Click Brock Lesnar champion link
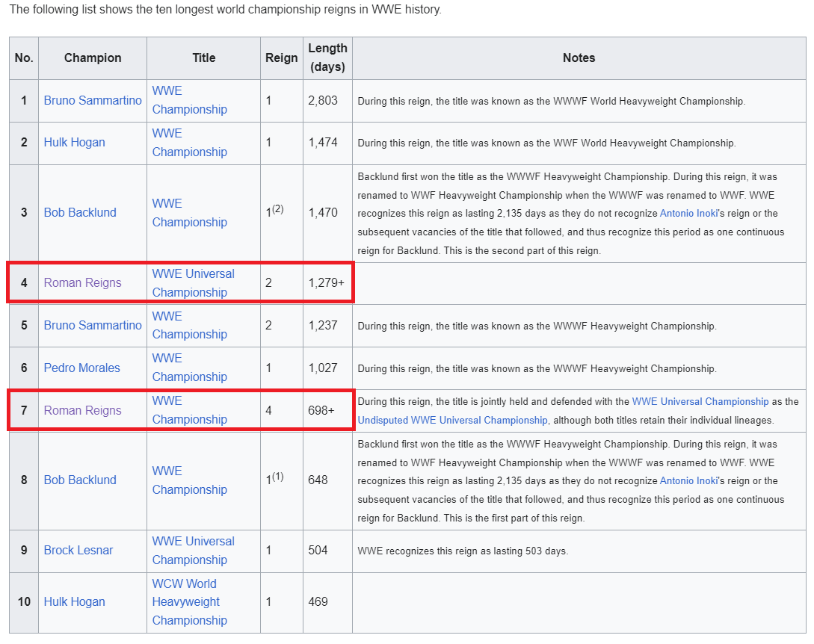814x644 pixels. tap(78, 550)
